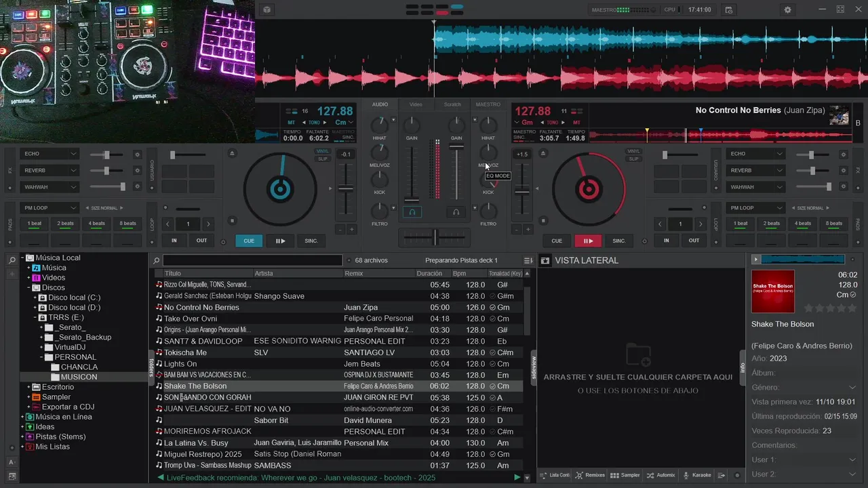Click the browser list options icon
This screenshot has width=868, height=488.
tap(528, 260)
